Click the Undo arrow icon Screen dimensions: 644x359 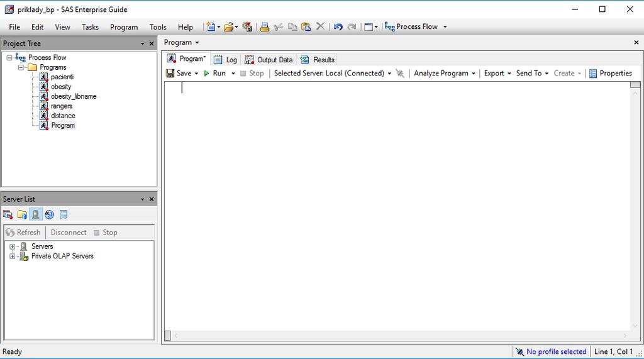[338, 26]
